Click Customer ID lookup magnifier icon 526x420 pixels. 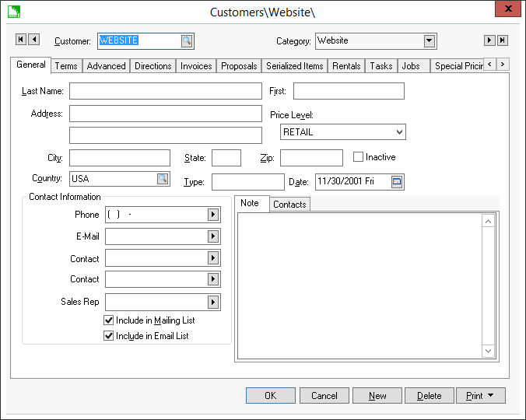pyautogui.click(x=187, y=41)
